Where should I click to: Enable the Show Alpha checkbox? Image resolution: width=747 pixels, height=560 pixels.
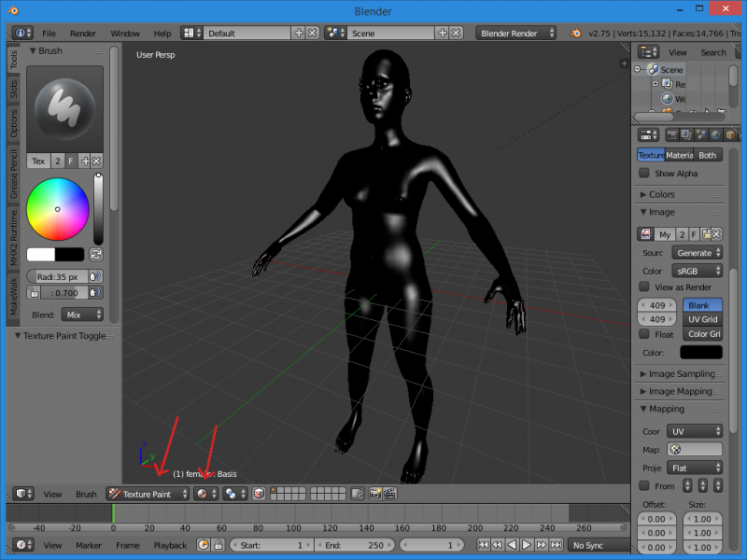[644, 174]
